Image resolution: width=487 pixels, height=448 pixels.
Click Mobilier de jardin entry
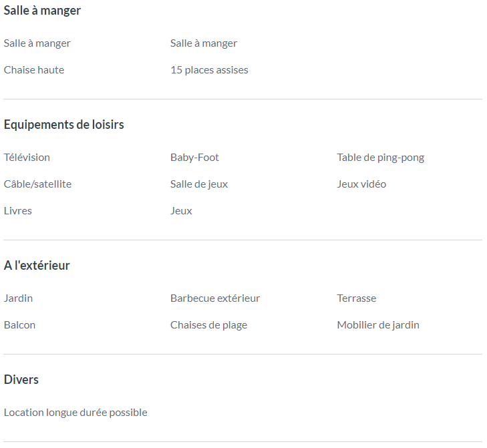coord(378,325)
